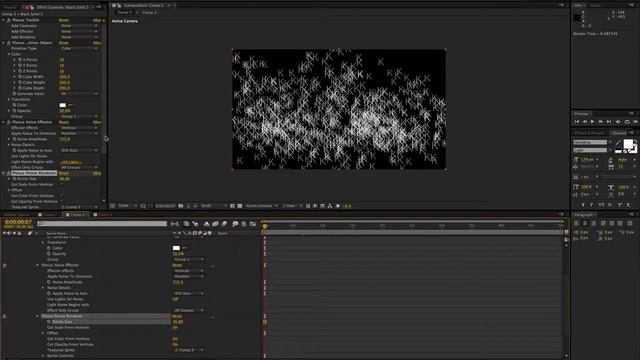Open the Paragraph panel tab
The image size is (640, 360).
coord(584,215)
